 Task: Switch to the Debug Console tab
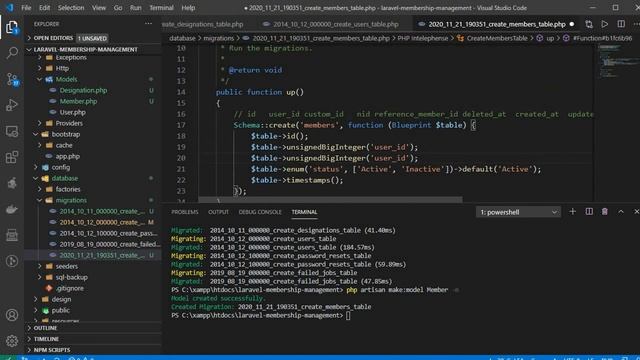coord(260,212)
